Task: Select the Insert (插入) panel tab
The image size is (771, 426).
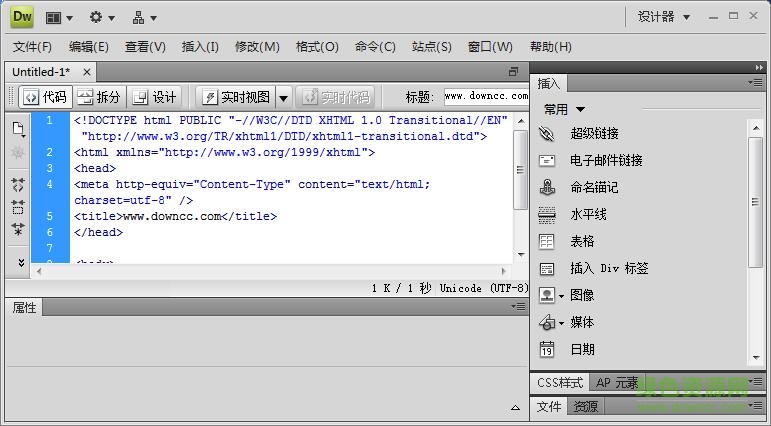Action: 549,84
